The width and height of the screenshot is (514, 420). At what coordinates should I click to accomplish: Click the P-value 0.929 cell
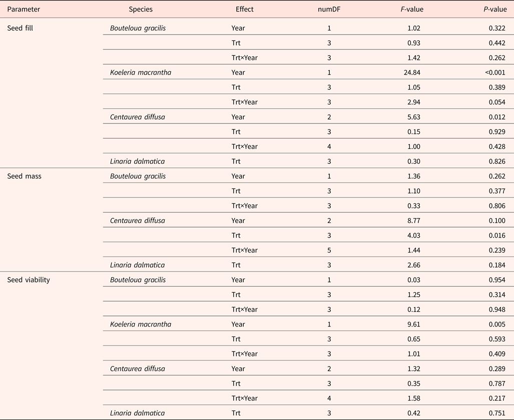pyautogui.click(x=497, y=131)
